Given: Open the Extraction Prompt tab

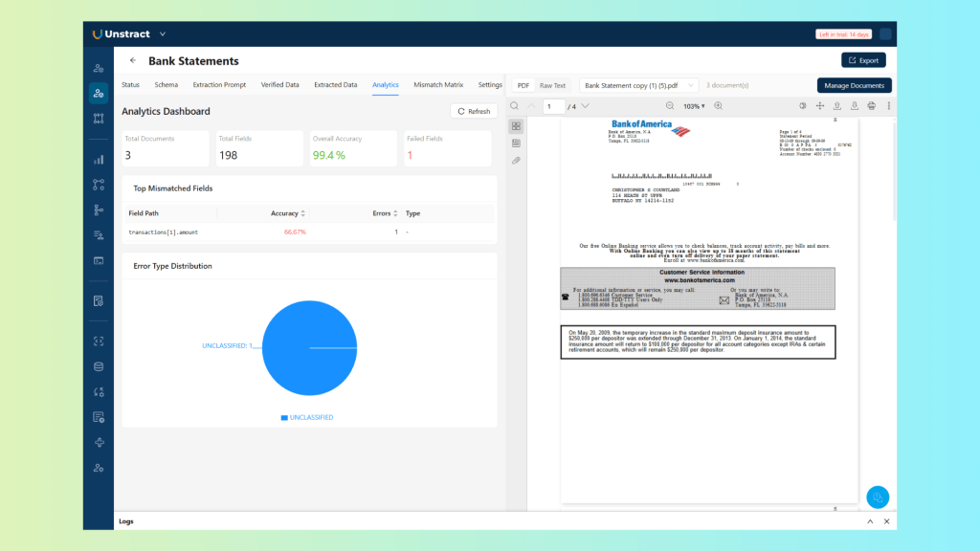Looking at the screenshot, I should coord(219,85).
